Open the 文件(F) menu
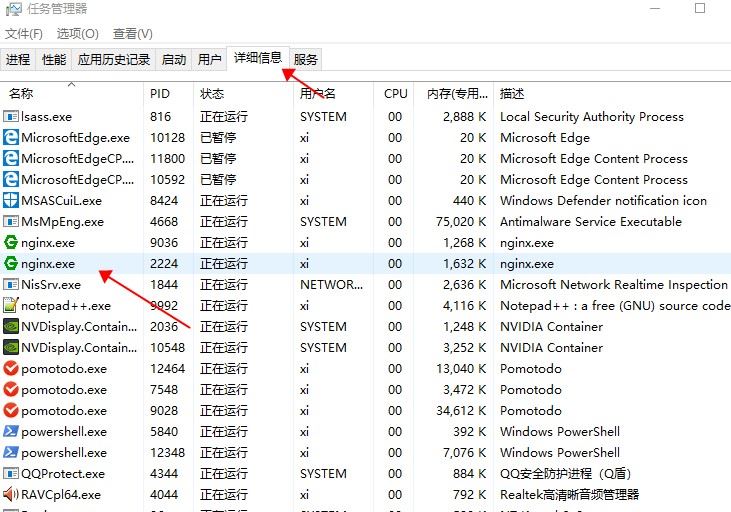 tap(24, 34)
